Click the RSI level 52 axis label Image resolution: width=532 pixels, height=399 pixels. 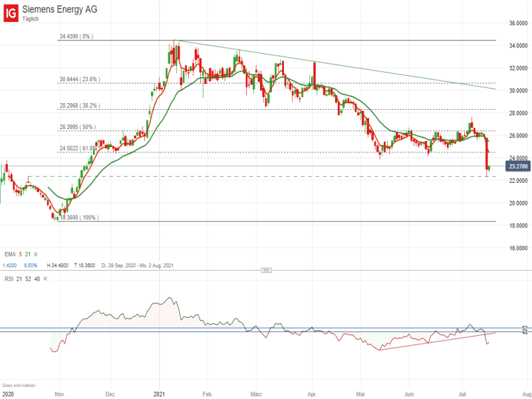pos(525,328)
